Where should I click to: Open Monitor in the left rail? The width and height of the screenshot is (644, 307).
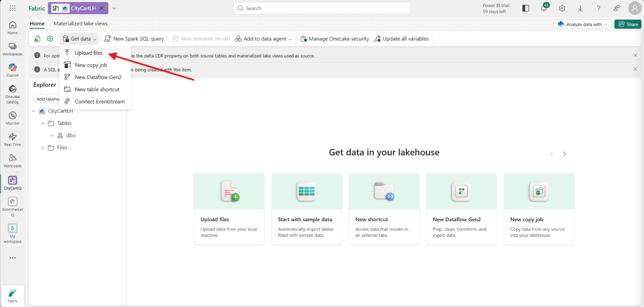13,118
